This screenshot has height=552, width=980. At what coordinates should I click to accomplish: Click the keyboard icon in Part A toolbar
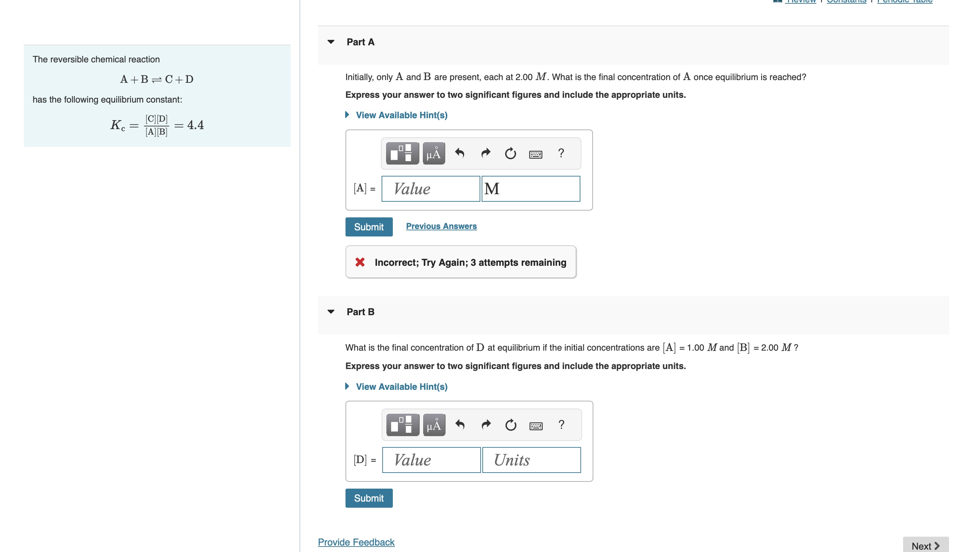(535, 154)
